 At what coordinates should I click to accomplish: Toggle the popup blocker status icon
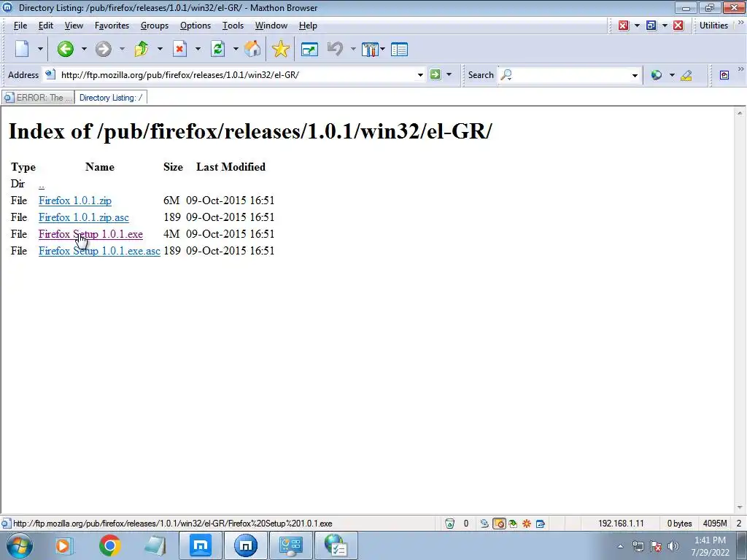pyautogui.click(x=499, y=524)
